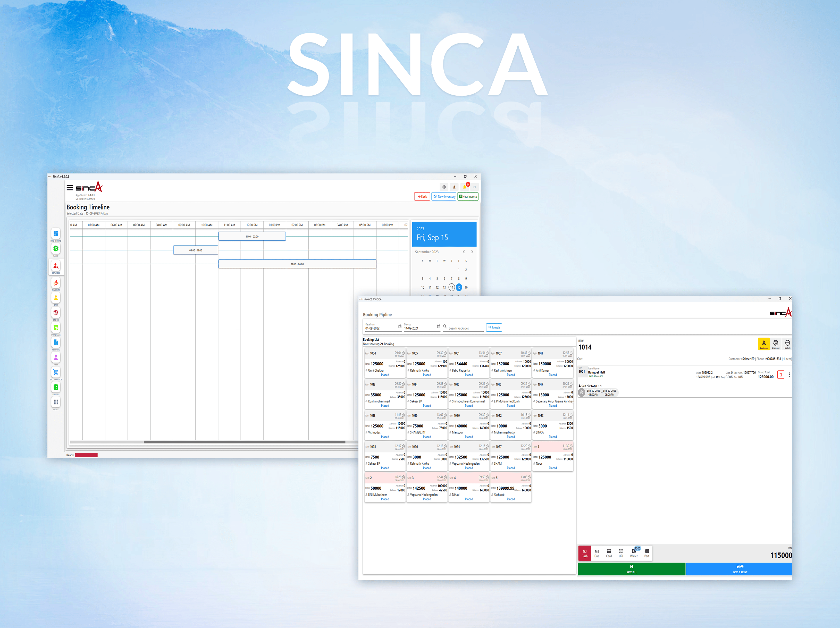
Task: Open the HRM module icon
Action: 56,357
